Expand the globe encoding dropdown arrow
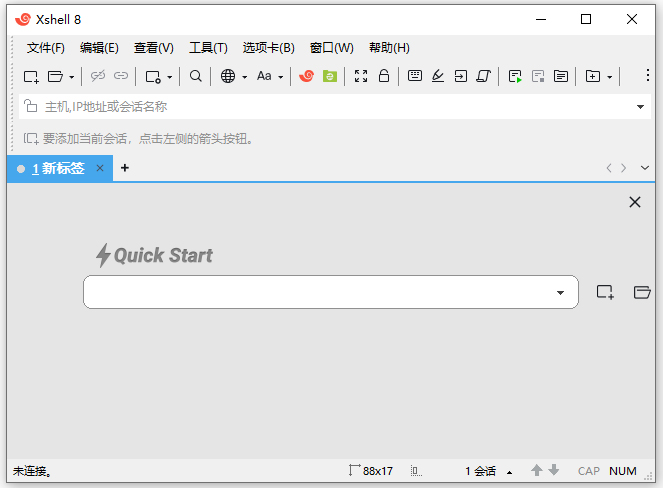 [x=244, y=77]
